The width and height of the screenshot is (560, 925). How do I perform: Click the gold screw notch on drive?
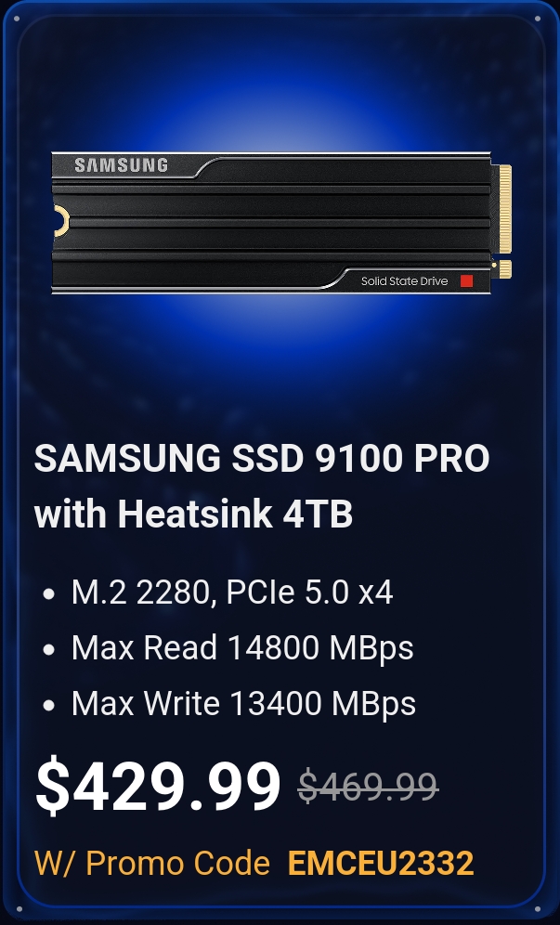[60, 221]
